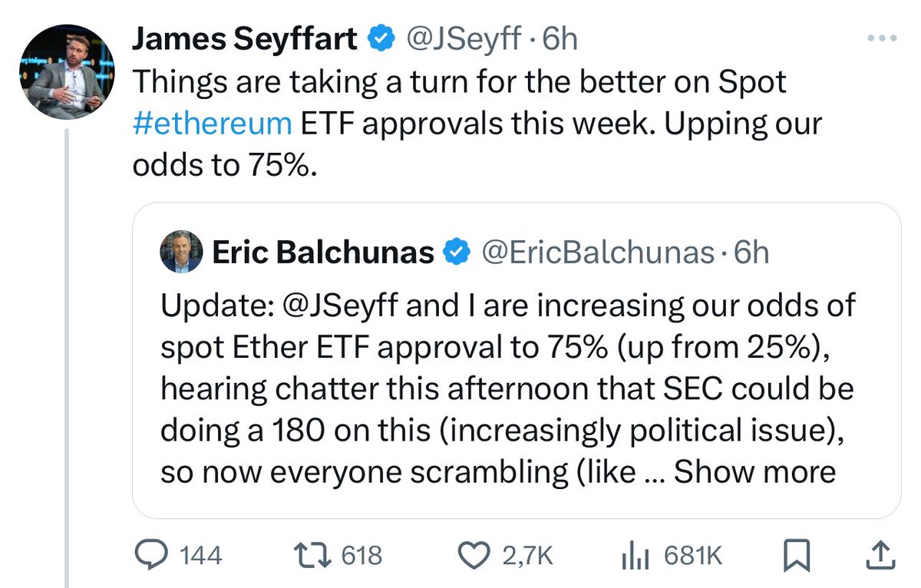The width and height of the screenshot is (921, 588).
Task: Open James Seyffart's verified badge
Action: coord(381,39)
